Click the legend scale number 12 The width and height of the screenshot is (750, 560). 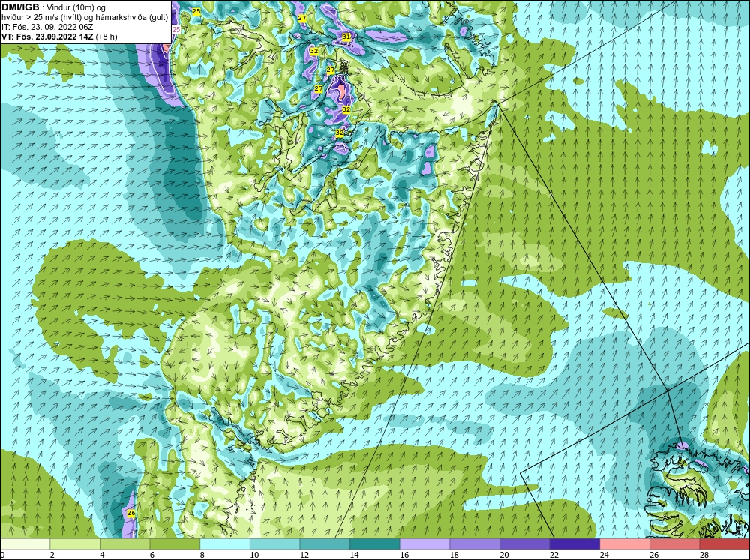coord(304,555)
